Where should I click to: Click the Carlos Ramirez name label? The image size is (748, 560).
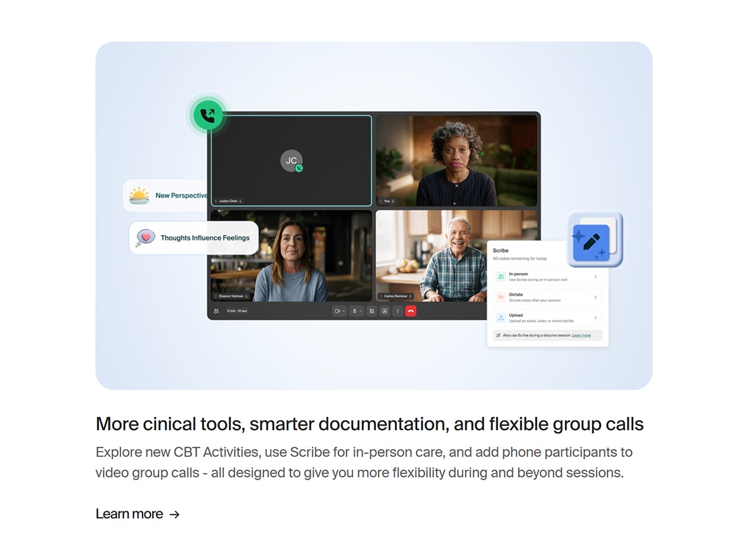coord(396,296)
